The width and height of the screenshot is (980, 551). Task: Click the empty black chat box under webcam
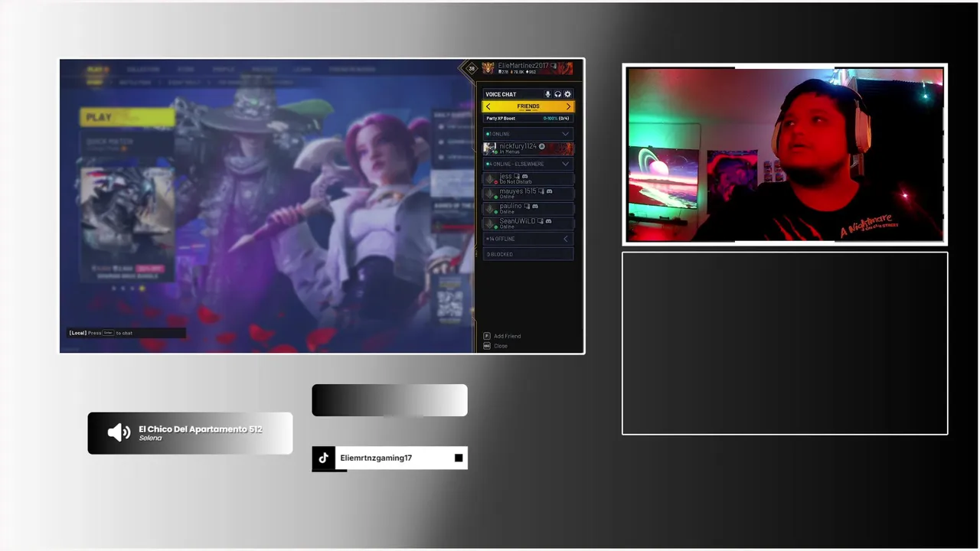pyautogui.click(x=785, y=343)
